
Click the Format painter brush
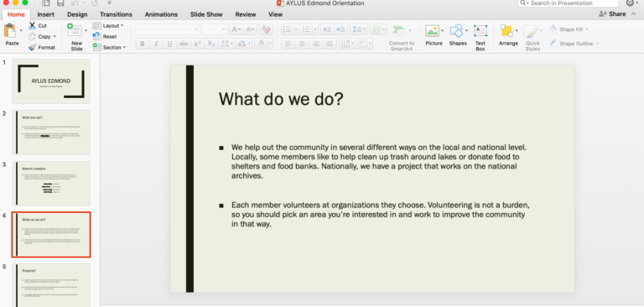33,47
